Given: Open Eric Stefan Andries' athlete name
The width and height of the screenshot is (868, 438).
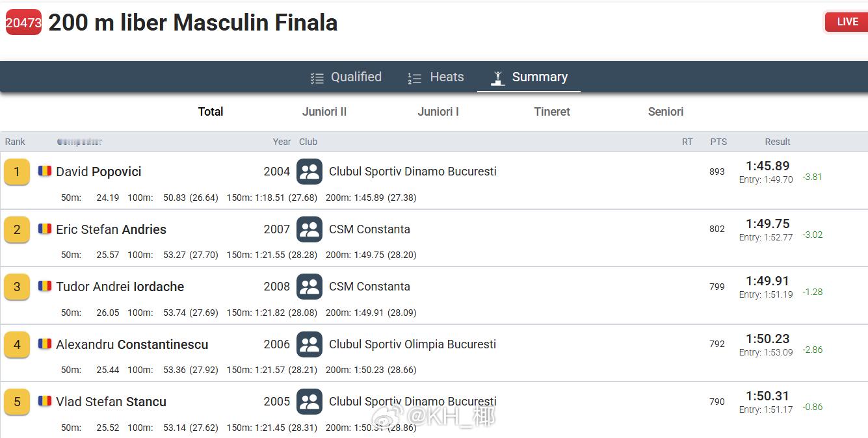Looking at the screenshot, I should click(x=111, y=229).
